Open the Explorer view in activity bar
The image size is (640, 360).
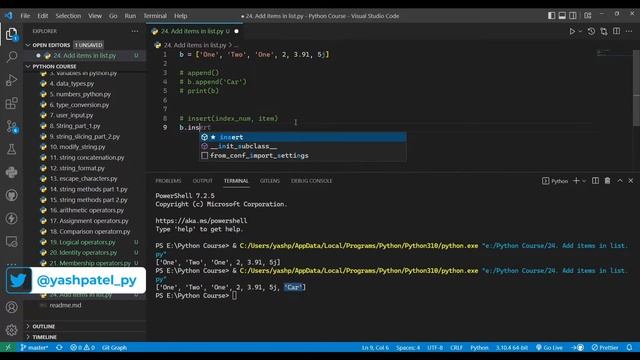pos(11,34)
